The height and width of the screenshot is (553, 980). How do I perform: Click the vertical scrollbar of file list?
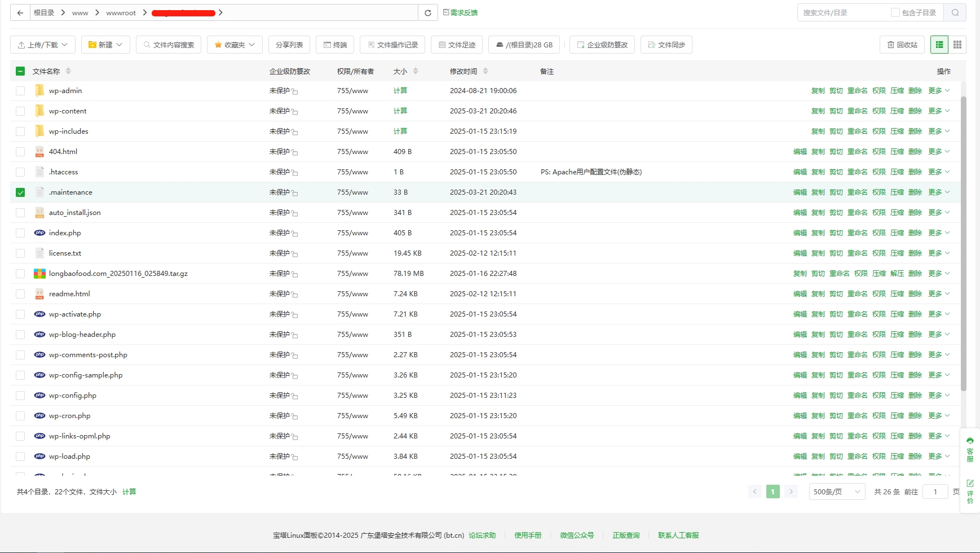[x=964, y=243]
